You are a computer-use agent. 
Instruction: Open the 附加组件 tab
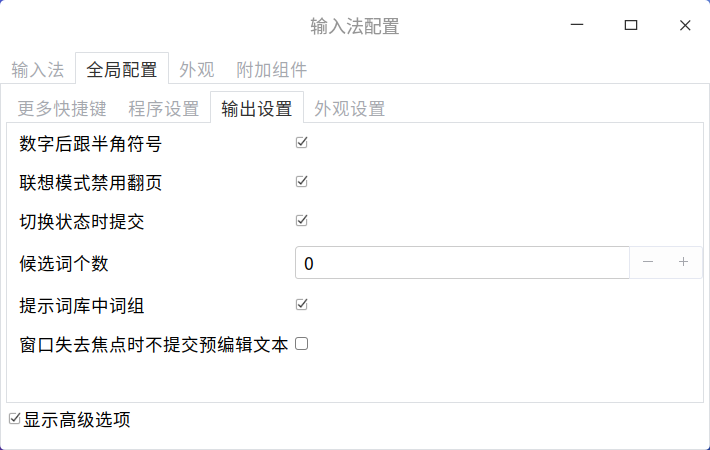(x=271, y=70)
